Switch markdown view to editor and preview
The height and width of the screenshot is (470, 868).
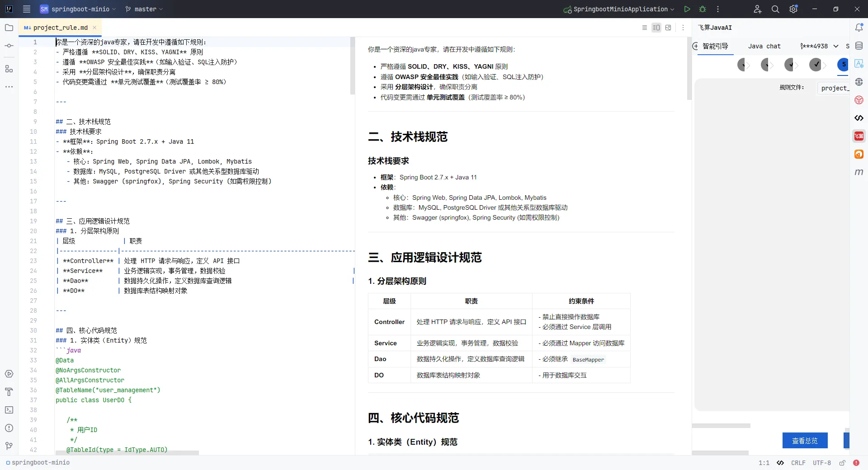[656, 28]
